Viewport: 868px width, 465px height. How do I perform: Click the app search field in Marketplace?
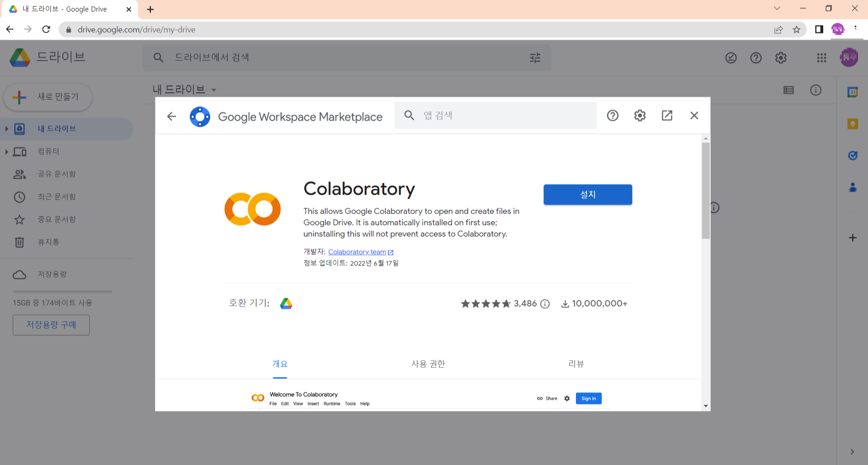[496, 115]
